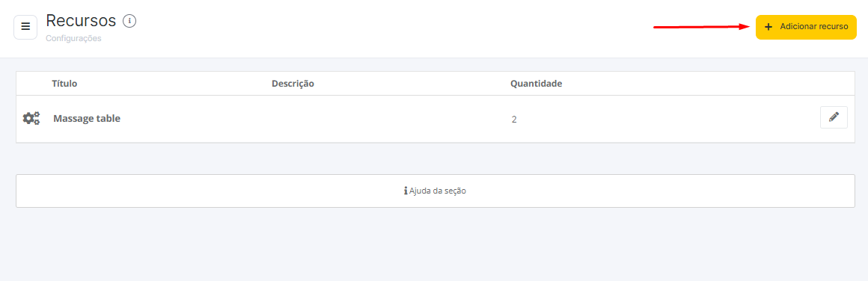The width and height of the screenshot is (868, 281).
Task: Click the small info icon before Ajuda da seção
Action: pyautogui.click(x=406, y=191)
